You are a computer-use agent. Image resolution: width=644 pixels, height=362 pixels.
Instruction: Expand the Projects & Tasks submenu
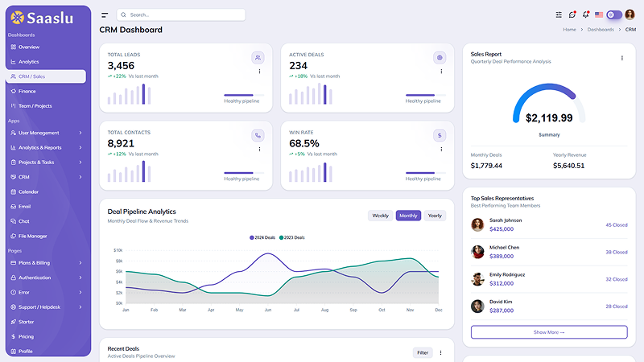[x=46, y=162]
